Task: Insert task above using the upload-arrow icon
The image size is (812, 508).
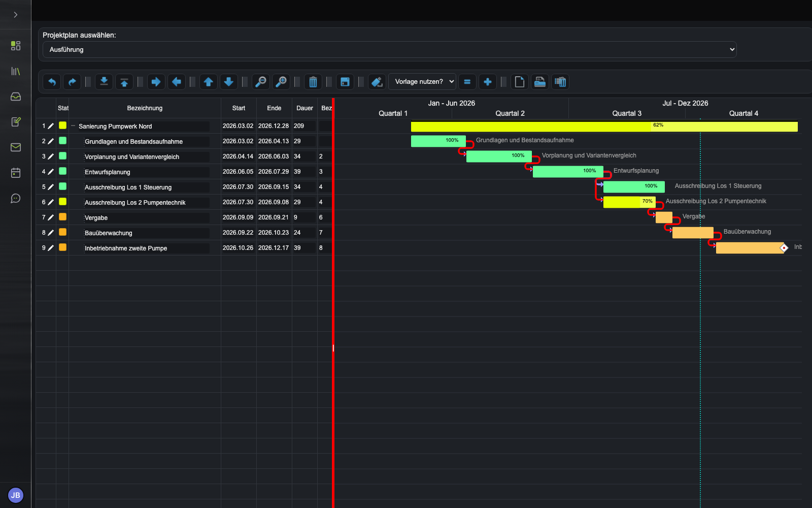Action: 124,82
